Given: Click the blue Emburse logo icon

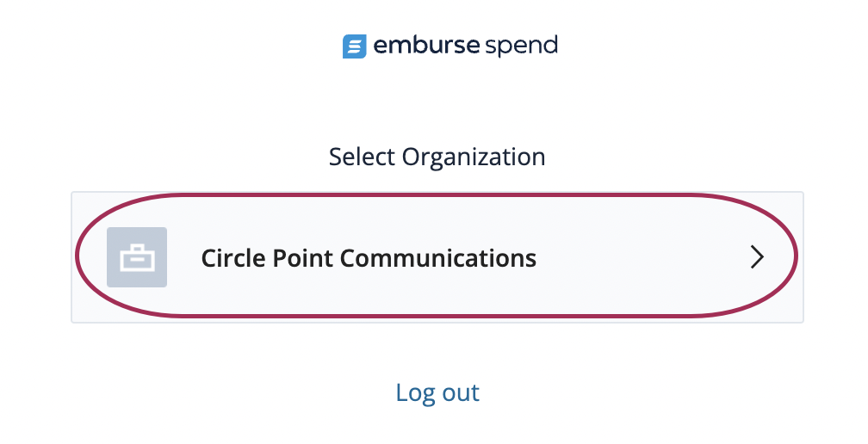Looking at the screenshot, I should pyautogui.click(x=354, y=46).
